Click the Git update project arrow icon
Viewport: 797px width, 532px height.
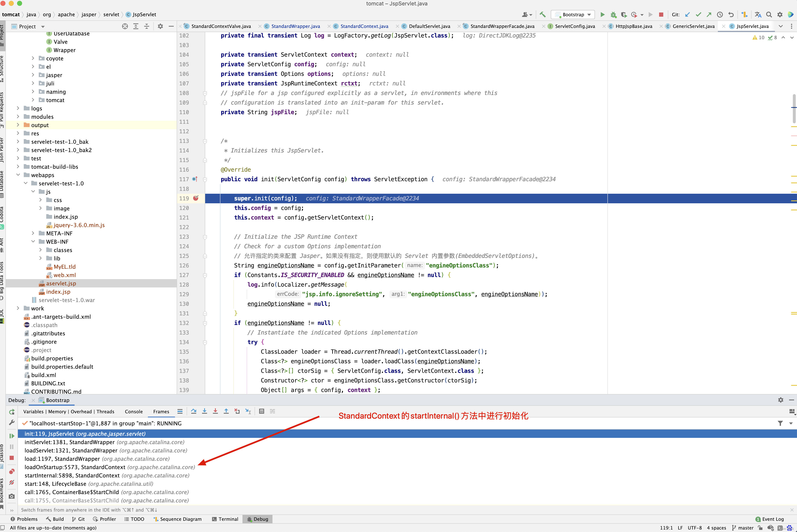(x=687, y=15)
